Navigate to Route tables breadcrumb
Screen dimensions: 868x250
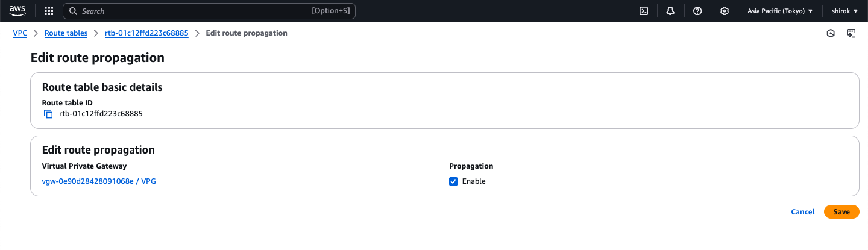pos(66,33)
